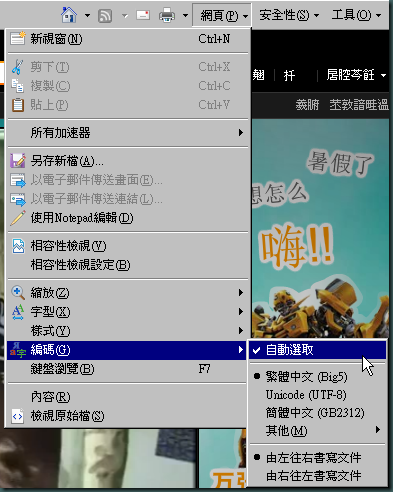
Task: Click 蔹腑 link on webpage
Action: coord(307,105)
